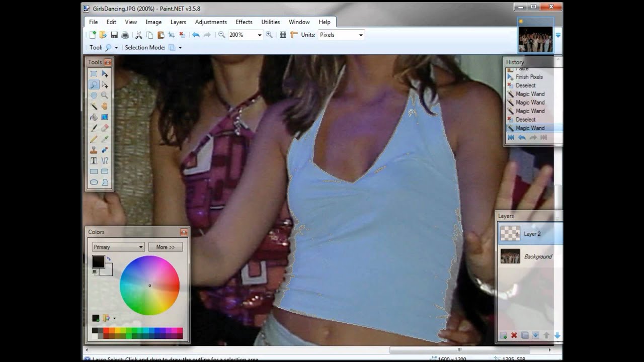Select the Color Picker eyedropper tool
The height and width of the screenshot is (362, 644).
click(x=105, y=139)
